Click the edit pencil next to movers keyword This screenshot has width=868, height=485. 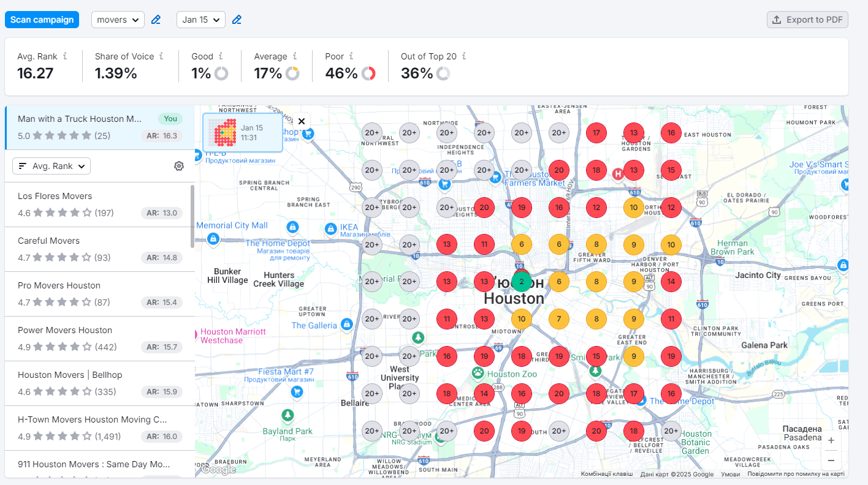[156, 20]
